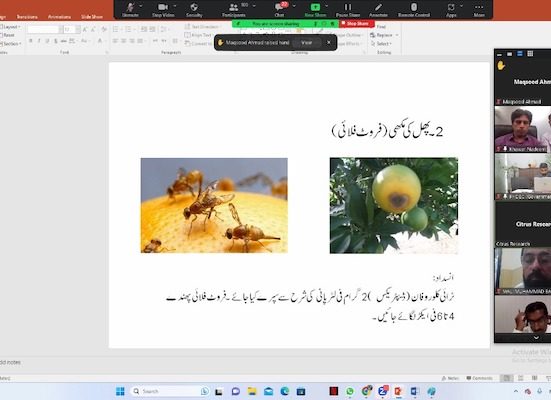
Task: Switch to Reading view icon
Action: click(534, 378)
